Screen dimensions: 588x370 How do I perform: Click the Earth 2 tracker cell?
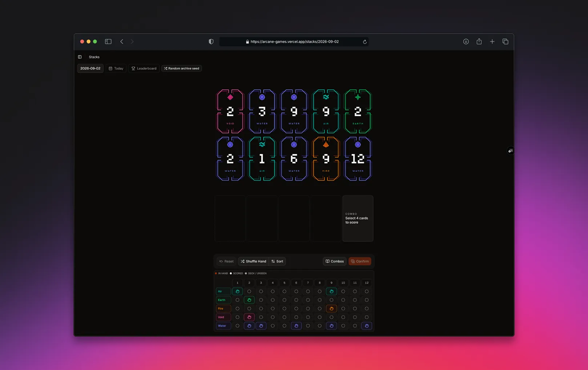click(249, 300)
